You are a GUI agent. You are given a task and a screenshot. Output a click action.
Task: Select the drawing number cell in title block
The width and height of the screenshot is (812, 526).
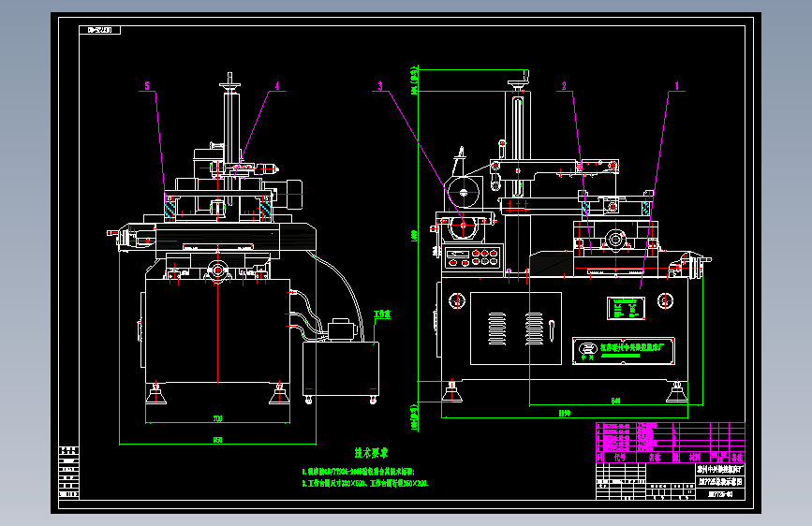(x=720, y=494)
